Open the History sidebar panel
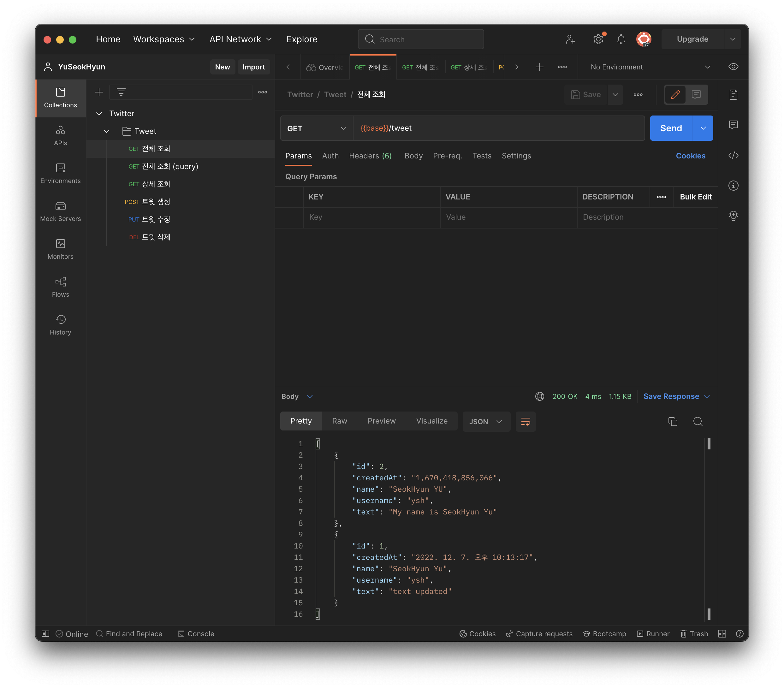Viewport: 784px width, 688px height. 60,325
